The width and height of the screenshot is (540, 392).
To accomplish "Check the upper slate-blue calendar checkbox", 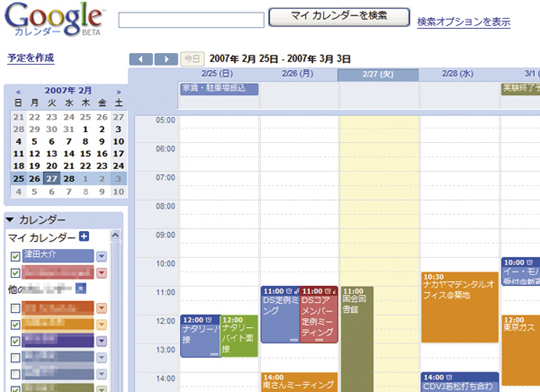I will point(15,358).
